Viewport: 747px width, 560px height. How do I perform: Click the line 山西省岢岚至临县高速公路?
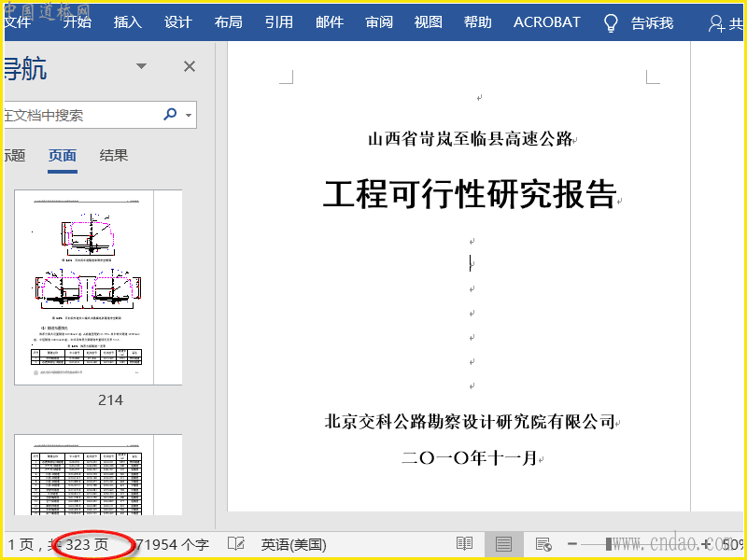pyautogui.click(x=471, y=138)
